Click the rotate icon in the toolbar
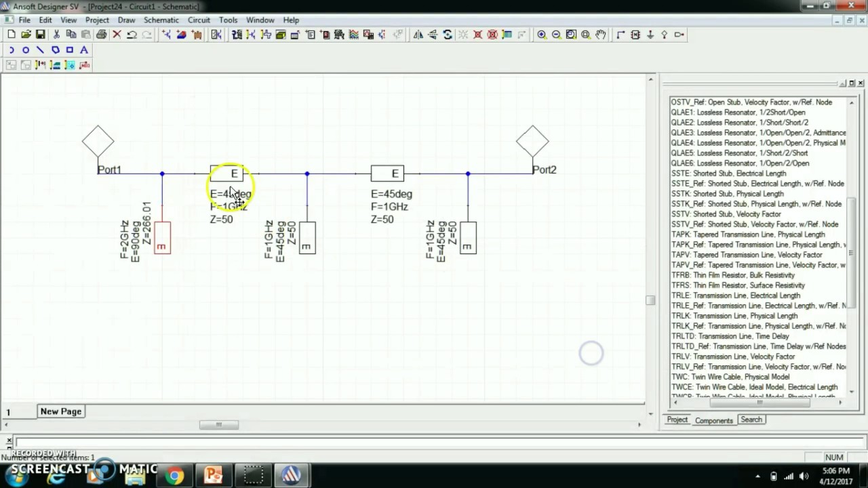The height and width of the screenshot is (488, 868). point(448,35)
